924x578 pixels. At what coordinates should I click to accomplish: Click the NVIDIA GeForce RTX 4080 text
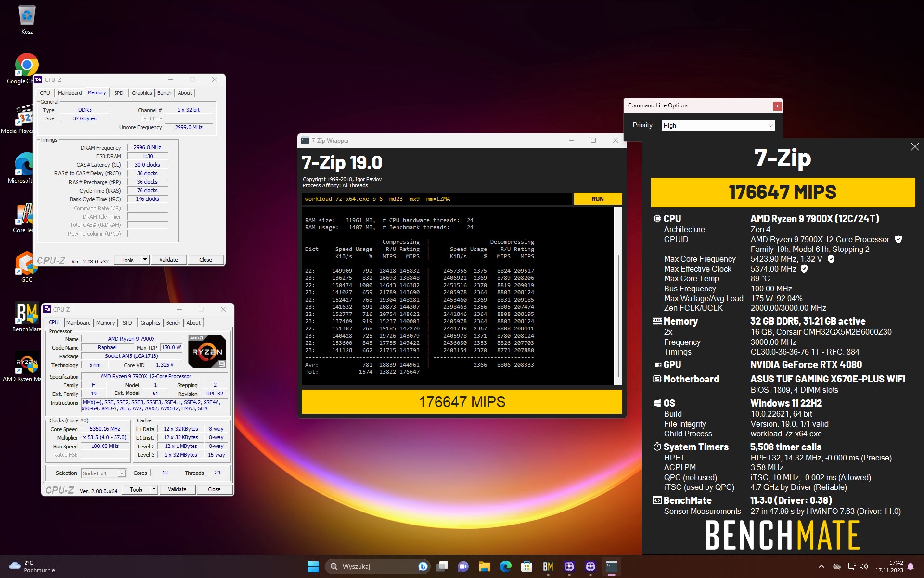point(806,365)
